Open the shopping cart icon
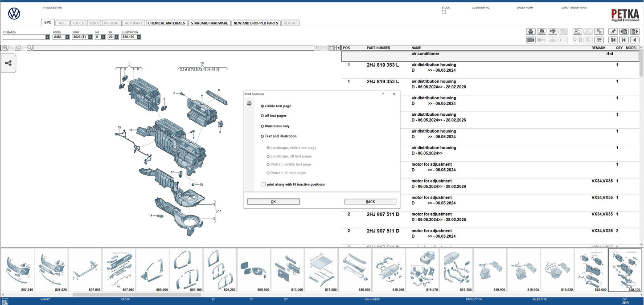 pos(599,40)
